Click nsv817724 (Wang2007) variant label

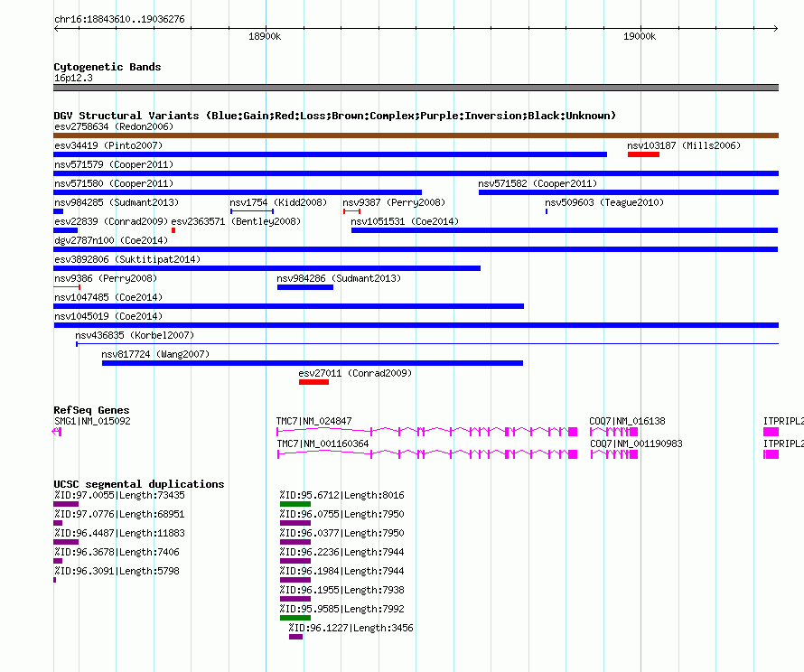pos(155,354)
